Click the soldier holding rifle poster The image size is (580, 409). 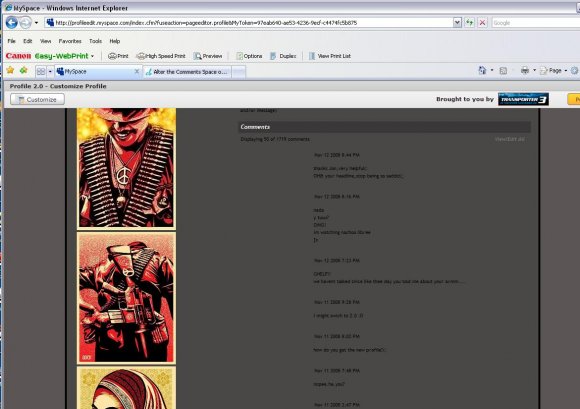pos(126,298)
